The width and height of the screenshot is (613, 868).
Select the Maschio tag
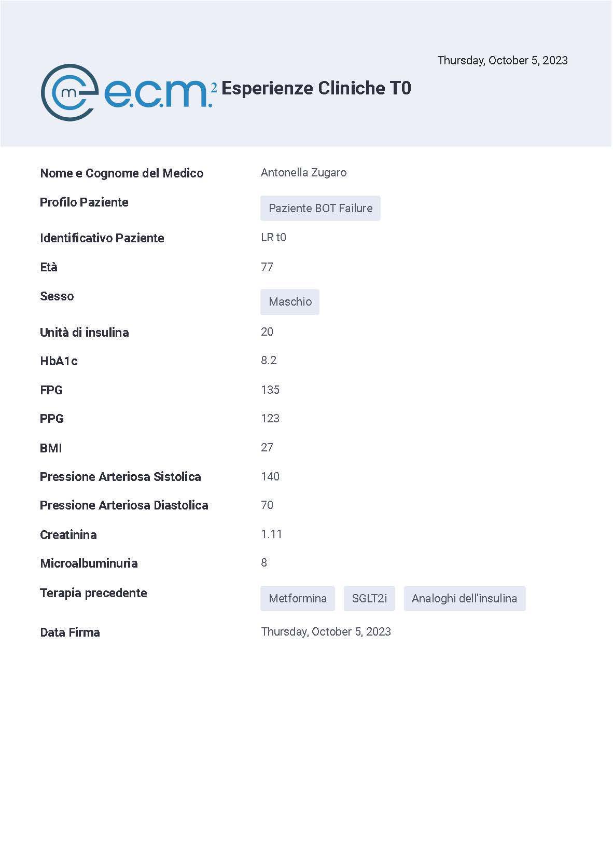[x=290, y=301]
